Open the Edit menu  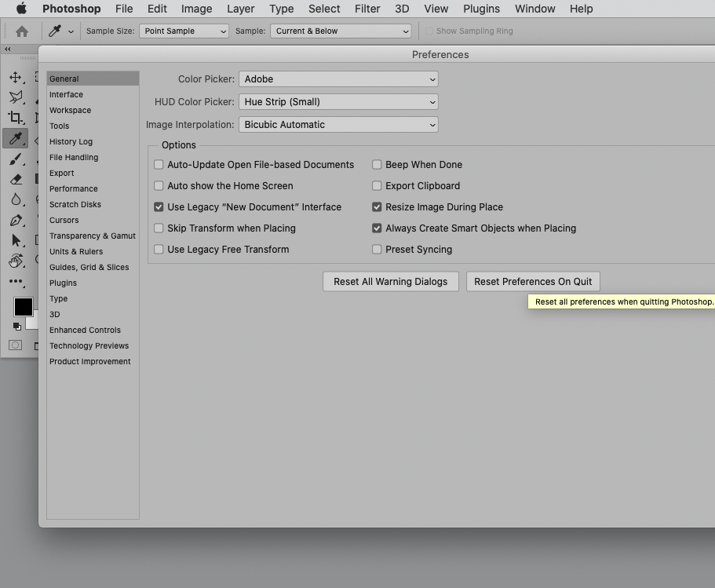pyautogui.click(x=157, y=9)
